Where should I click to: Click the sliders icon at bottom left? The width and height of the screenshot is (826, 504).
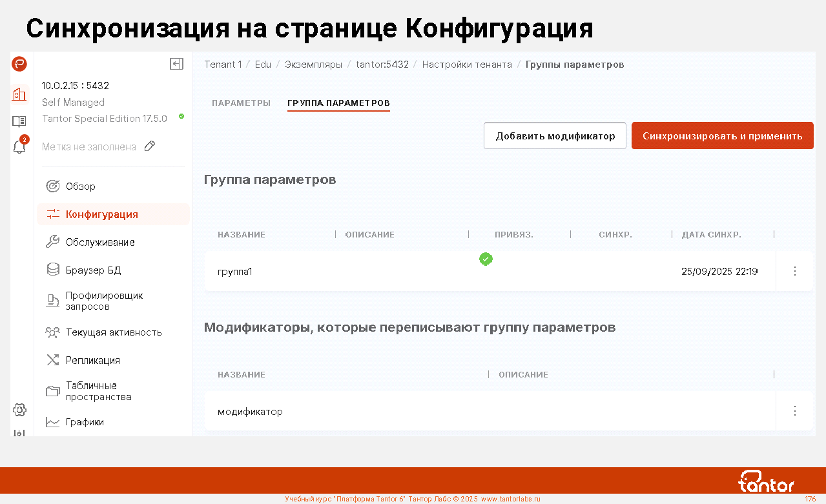pos(19,432)
